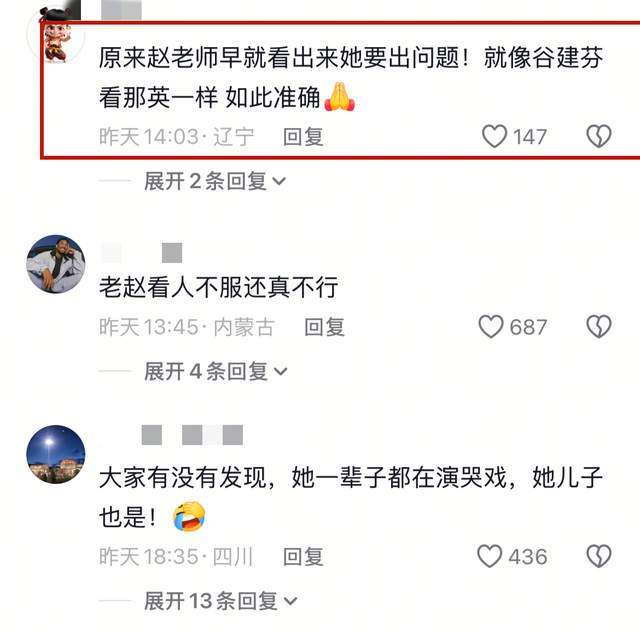Reply to the 昨天14:03 辽宁 comment

click(x=303, y=137)
